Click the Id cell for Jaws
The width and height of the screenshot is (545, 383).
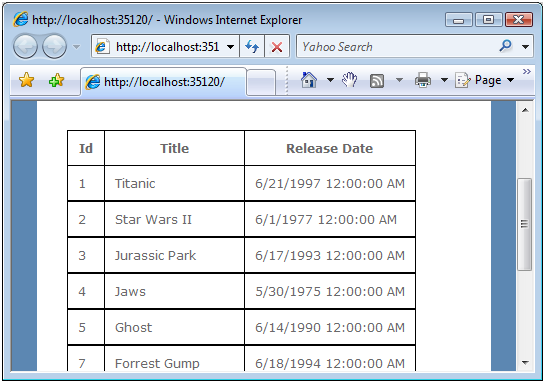pos(86,292)
